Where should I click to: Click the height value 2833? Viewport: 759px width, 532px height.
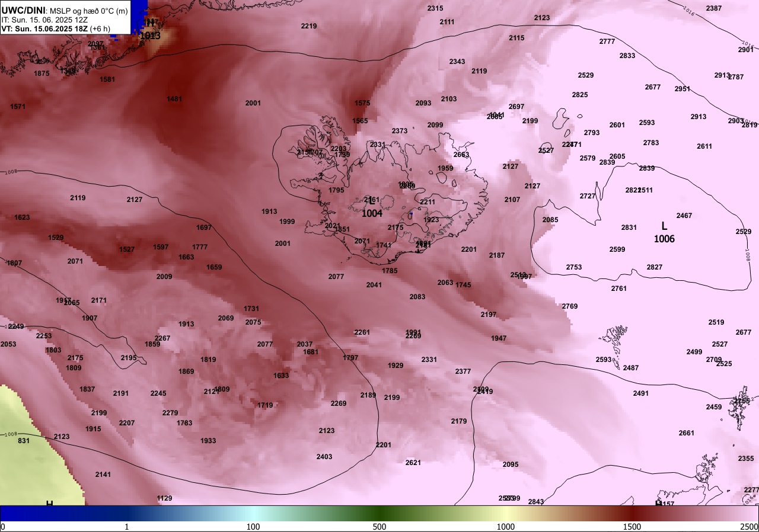point(627,56)
